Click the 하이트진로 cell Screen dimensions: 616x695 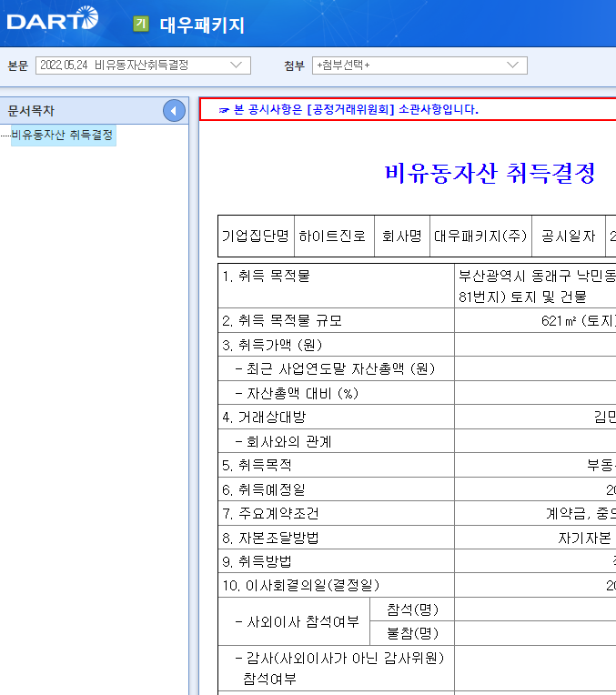[x=334, y=237]
